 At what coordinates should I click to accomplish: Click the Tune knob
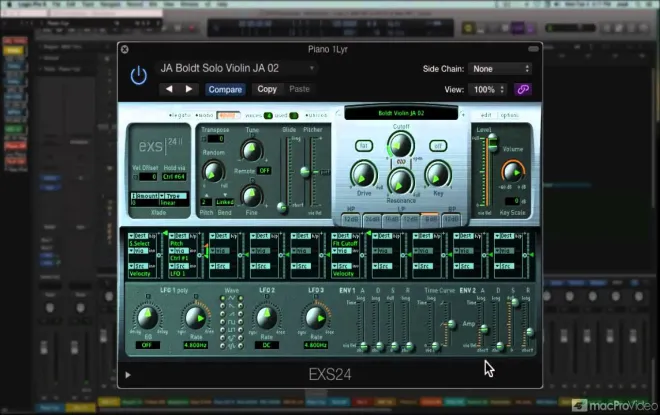[x=252, y=151]
